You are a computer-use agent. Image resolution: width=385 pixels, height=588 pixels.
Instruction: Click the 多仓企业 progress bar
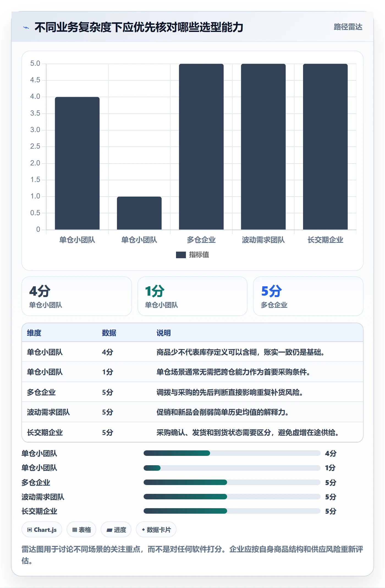click(232, 482)
